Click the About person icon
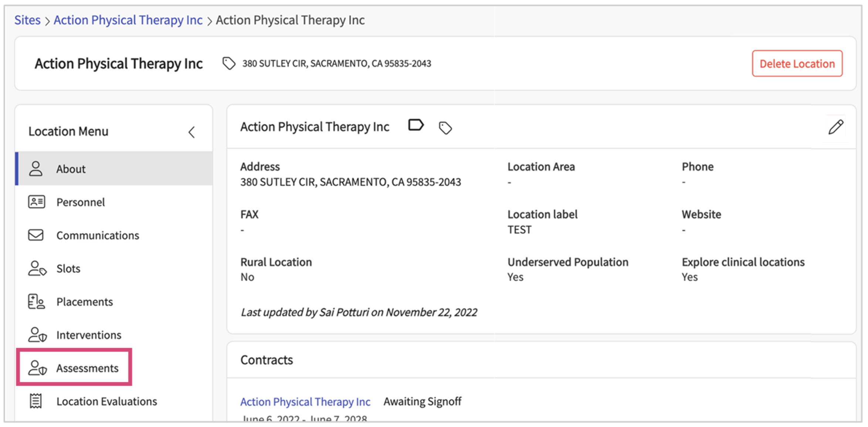 36,169
